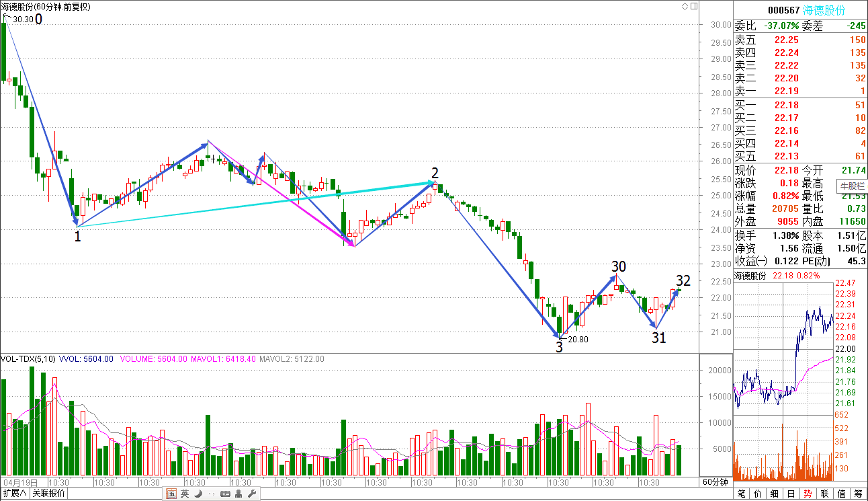Image resolution: width=868 pixels, height=501 pixels.
Task: Select the 细 tab
Action: click(774, 494)
